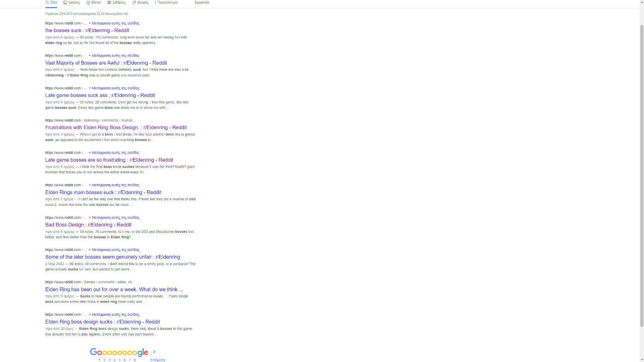Go to results page 4

pos(115,360)
